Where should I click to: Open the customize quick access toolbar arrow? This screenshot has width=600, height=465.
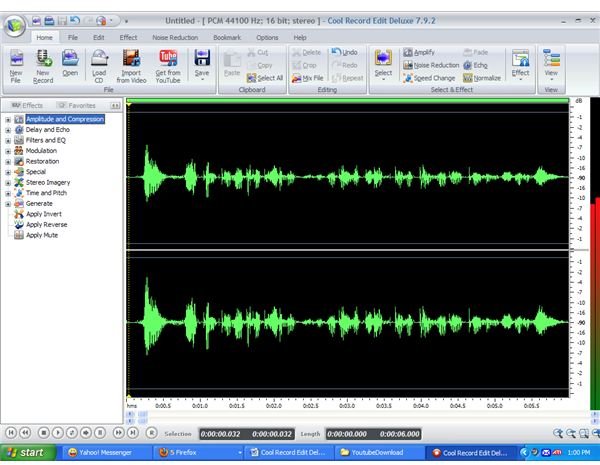(x=126, y=21)
